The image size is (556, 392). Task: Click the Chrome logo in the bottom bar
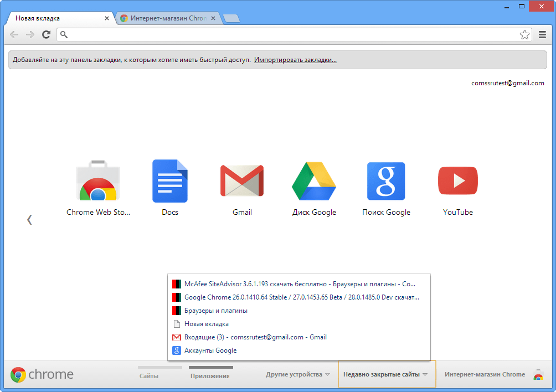point(18,375)
